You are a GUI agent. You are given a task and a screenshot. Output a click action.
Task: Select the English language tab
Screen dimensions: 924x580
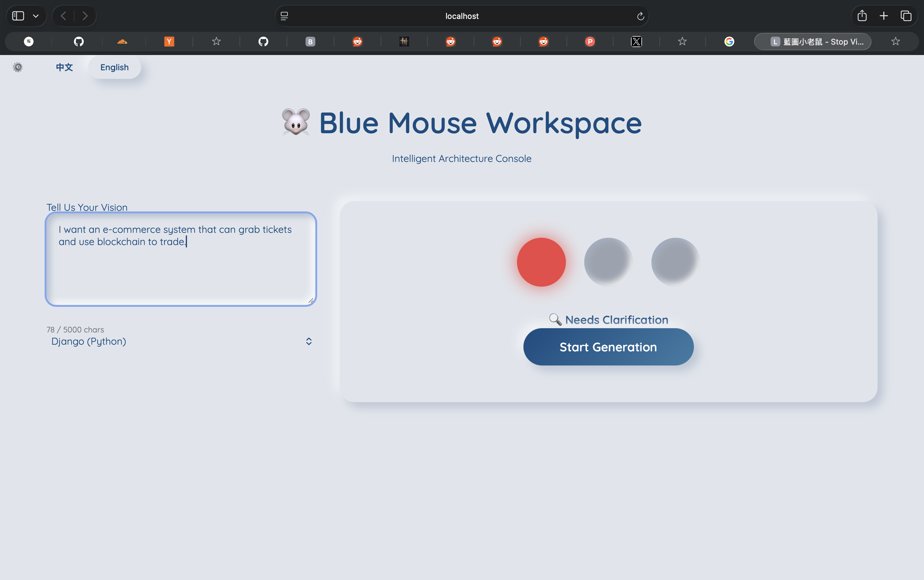point(115,67)
